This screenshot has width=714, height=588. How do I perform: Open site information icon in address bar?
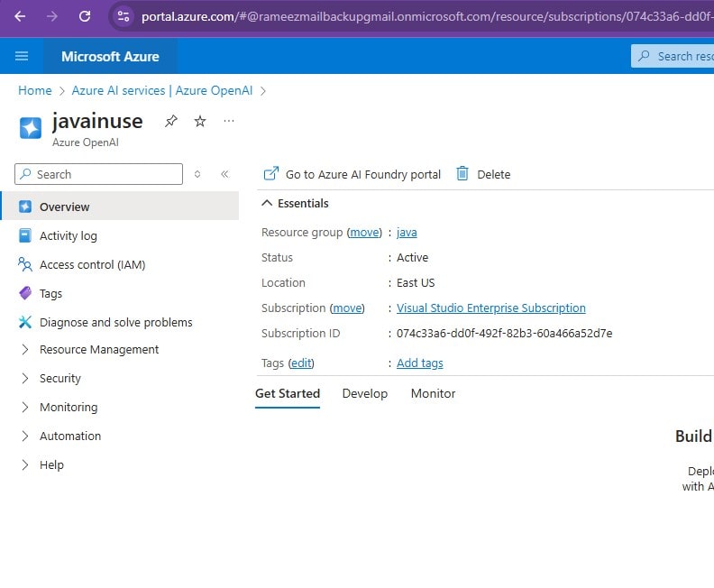124,17
